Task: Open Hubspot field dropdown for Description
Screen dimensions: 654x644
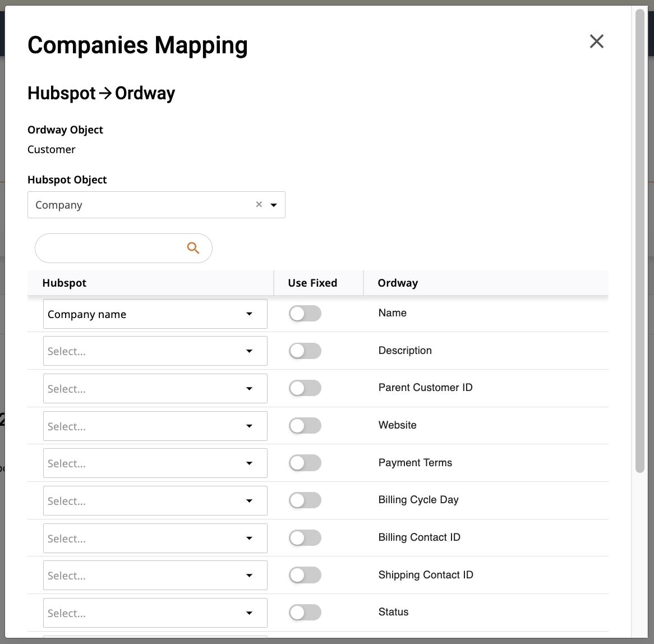Action: pyautogui.click(x=155, y=351)
